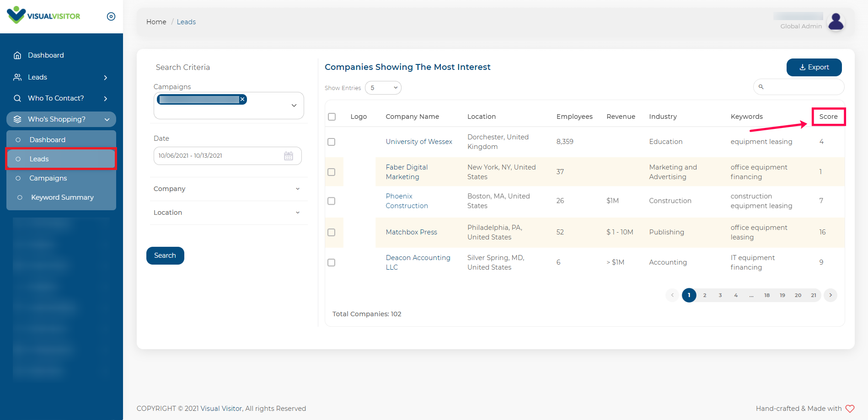Sort by Company Name column header
The height and width of the screenshot is (420, 868).
(412, 117)
